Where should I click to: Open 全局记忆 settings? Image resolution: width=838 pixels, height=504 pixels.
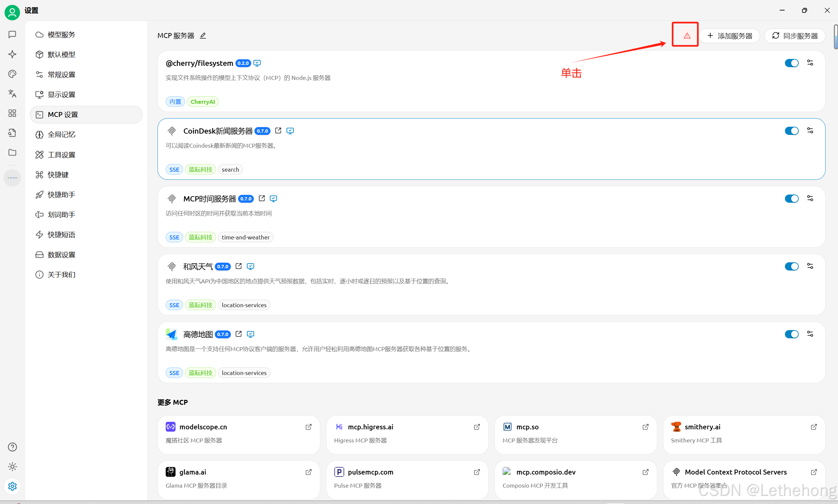pos(86,135)
